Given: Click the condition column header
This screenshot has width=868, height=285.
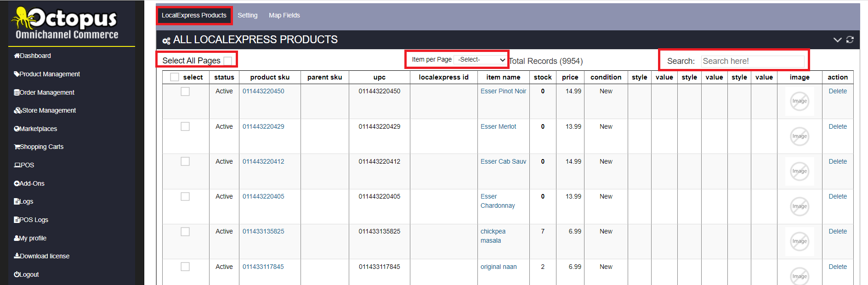Looking at the screenshot, I should pos(606,77).
